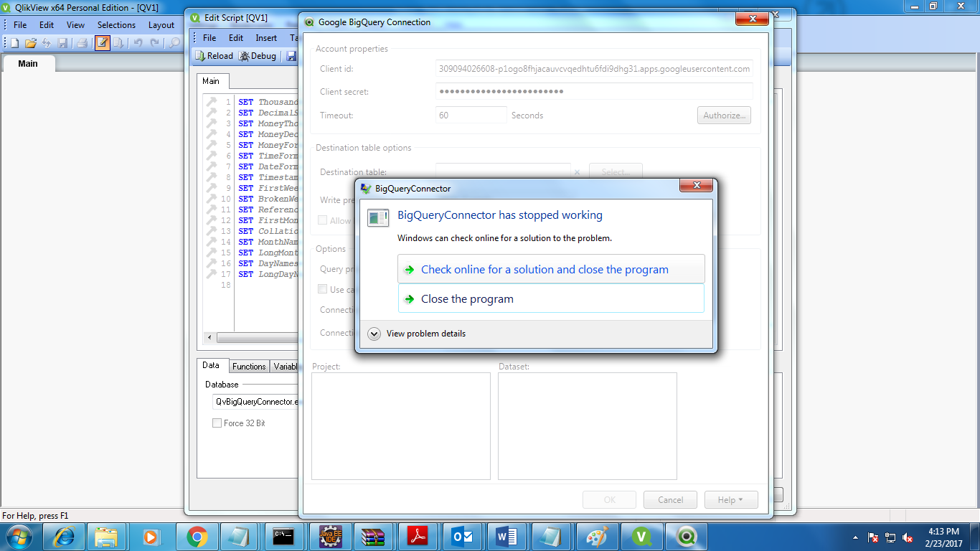Launch Internet Explorer from taskbar

pos(64,536)
